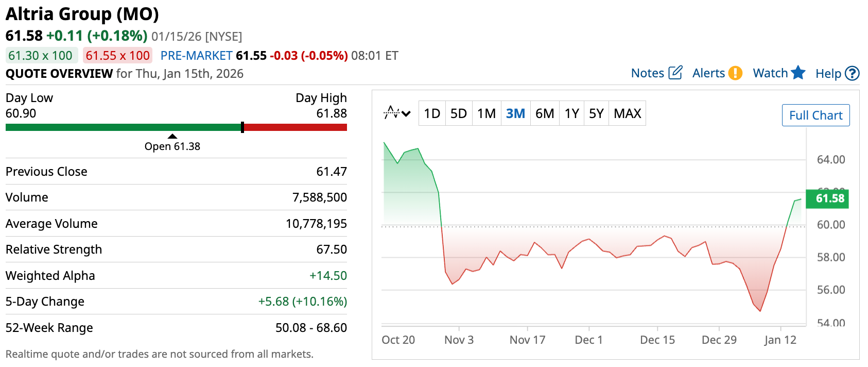The image size is (868, 367).
Task: Show the 5Y chart period
Action: coord(596,113)
